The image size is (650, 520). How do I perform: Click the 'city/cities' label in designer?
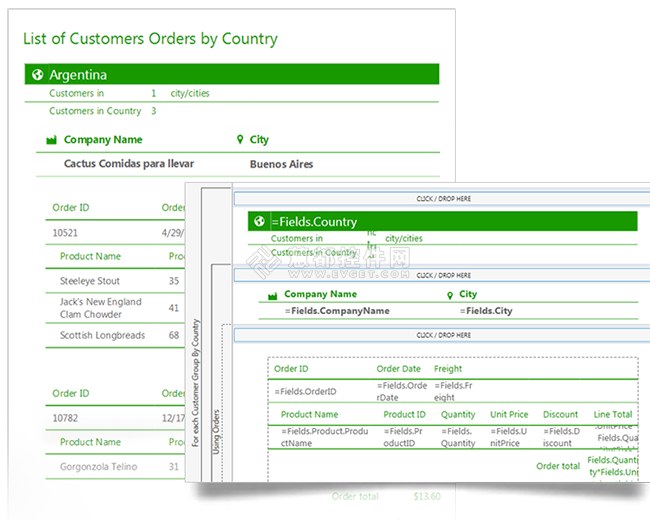click(x=404, y=238)
